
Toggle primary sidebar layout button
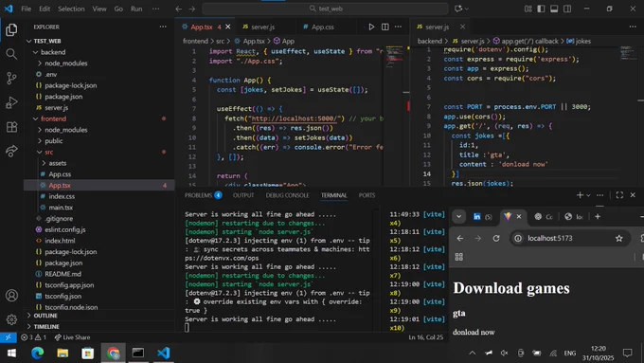pyautogui.click(x=541, y=9)
